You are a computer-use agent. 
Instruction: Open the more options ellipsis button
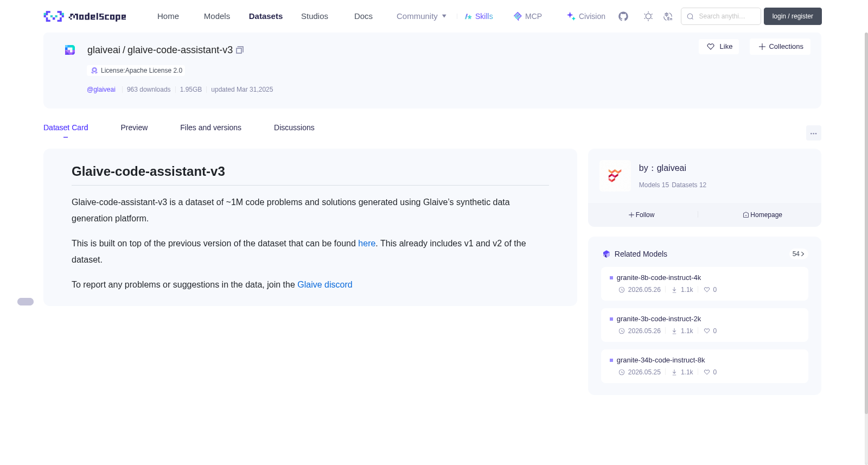[x=813, y=133]
